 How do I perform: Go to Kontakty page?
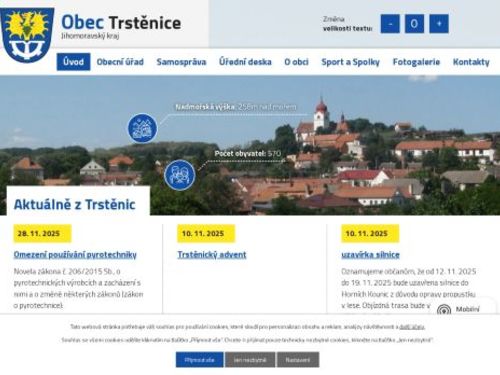[x=471, y=62]
